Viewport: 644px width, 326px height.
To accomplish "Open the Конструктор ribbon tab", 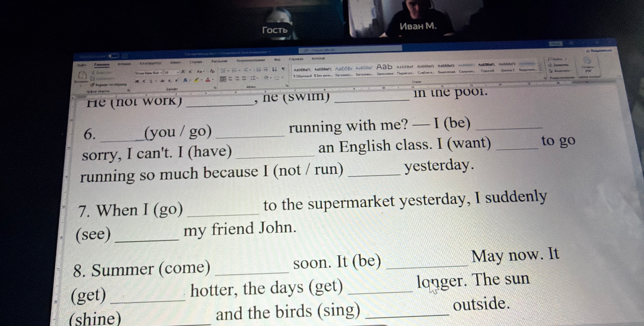I will (x=150, y=63).
